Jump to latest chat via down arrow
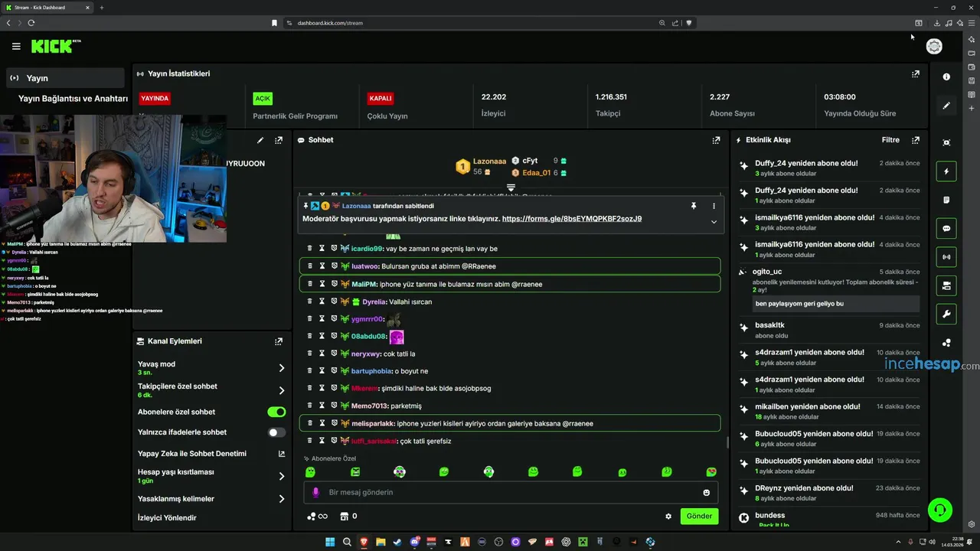980x551 pixels. click(511, 187)
